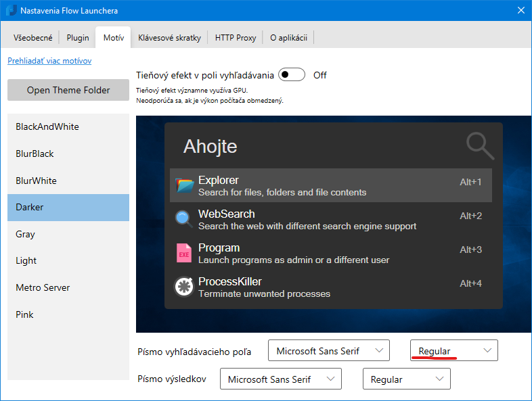Viewport: 532px width, 401px height.
Task: Click the Off label beside the shadow toggle
Action: (320, 75)
